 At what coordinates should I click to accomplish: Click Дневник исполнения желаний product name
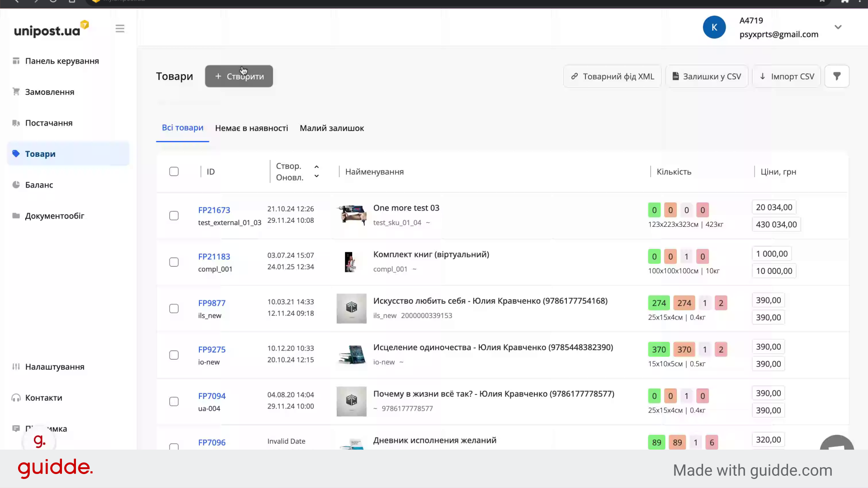(x=434, y=441)
